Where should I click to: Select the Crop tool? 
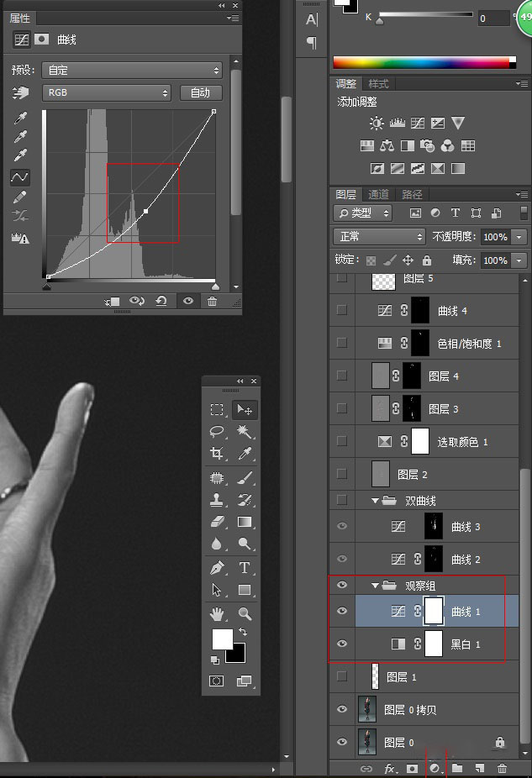click(x=216, y=453)
